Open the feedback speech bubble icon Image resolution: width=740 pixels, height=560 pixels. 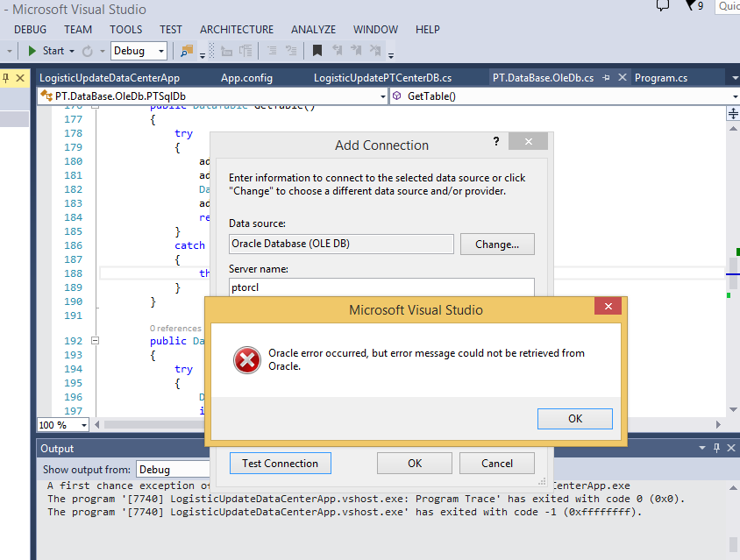663,5
